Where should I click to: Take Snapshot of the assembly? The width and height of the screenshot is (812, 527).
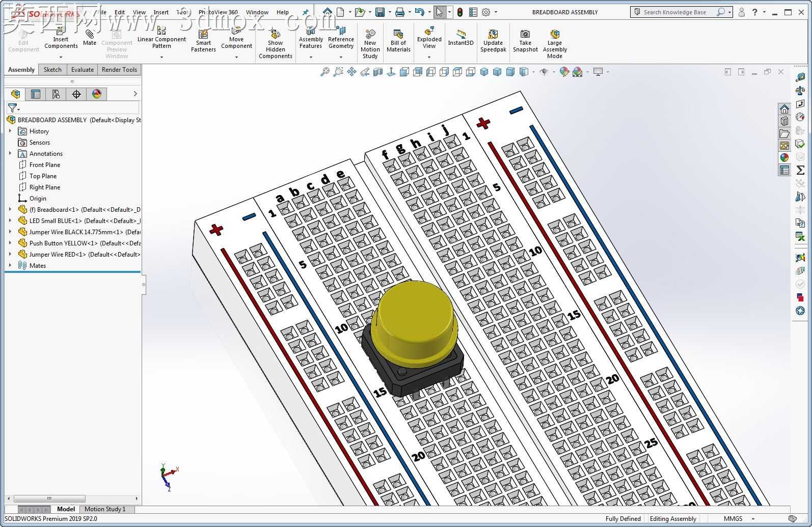[525, 41]
